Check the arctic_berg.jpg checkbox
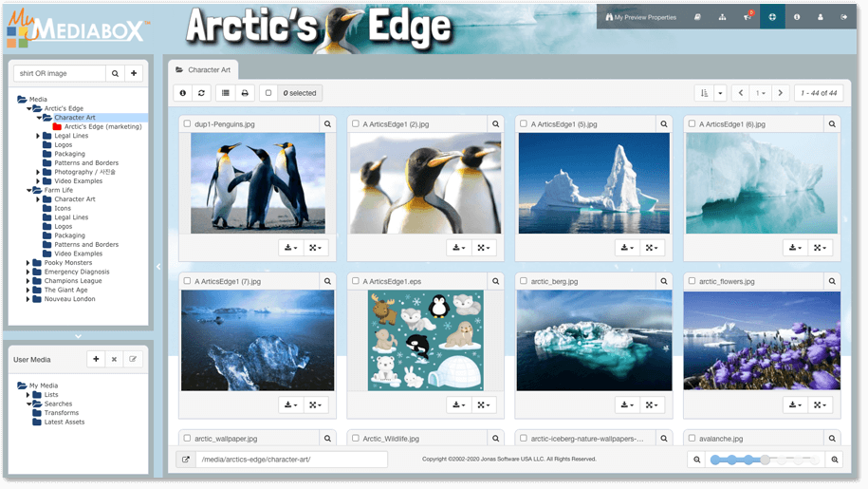The width and height of the screenshot is (868, 489). (524, 281)
